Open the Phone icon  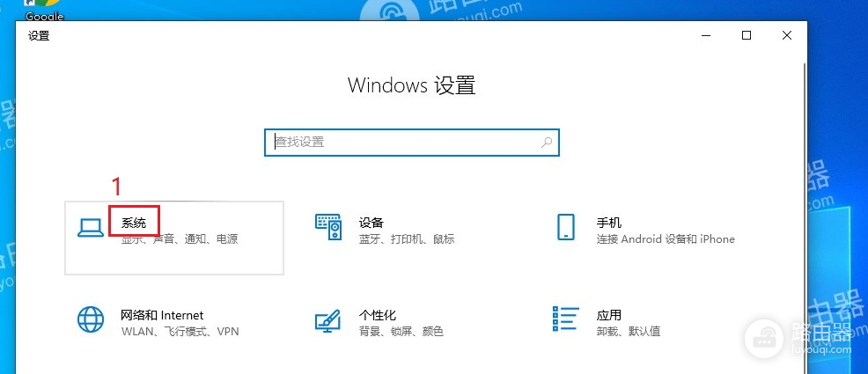tap(566, 227)
